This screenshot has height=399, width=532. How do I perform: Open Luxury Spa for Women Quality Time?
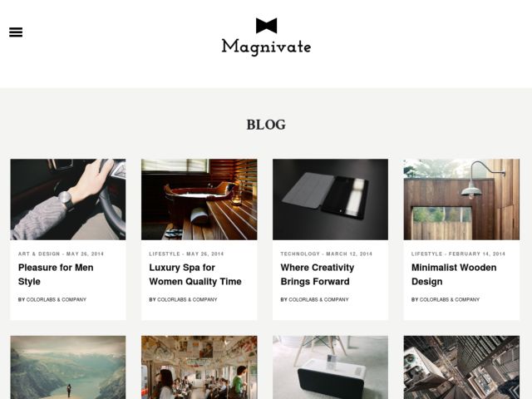pos(195,274)
